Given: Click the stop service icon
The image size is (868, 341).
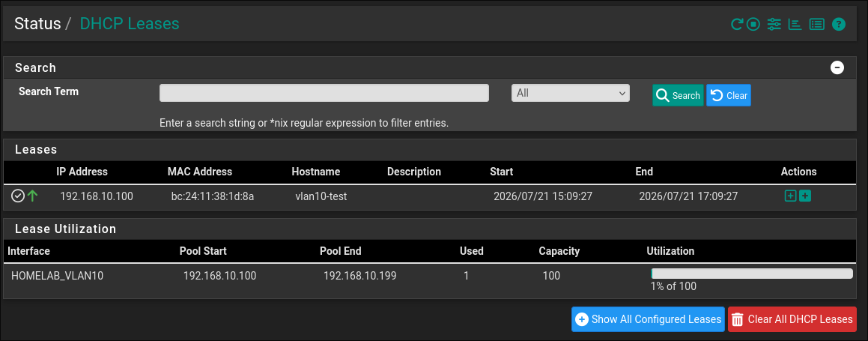Looking at the screenshot, I should [753, 24].
